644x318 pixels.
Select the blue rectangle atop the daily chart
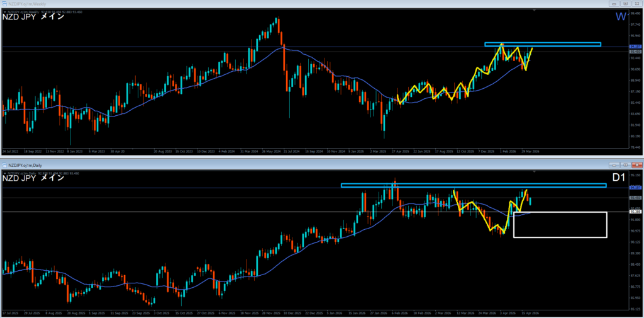pyautogui.click(x=473, y=185)
